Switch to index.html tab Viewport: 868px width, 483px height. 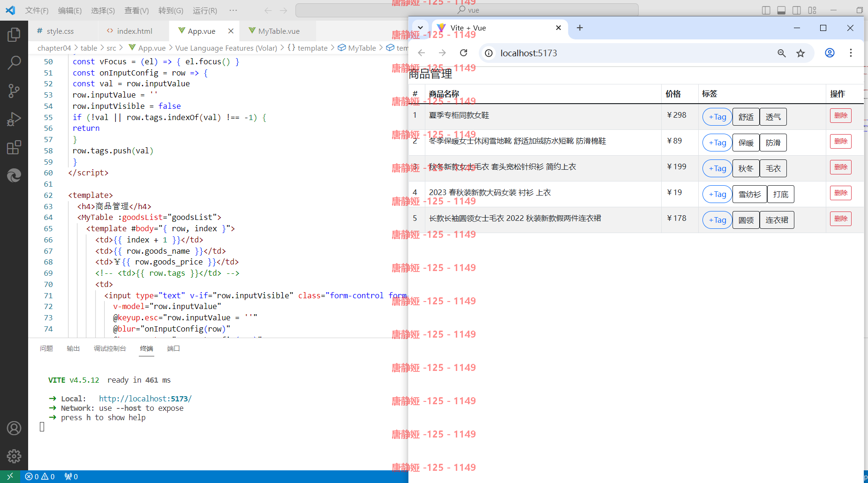click(134, 31)
